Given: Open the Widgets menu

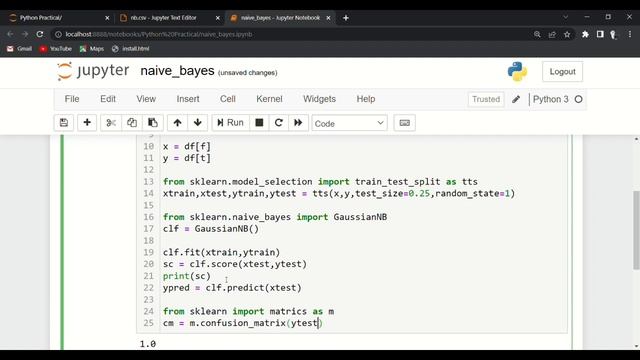Looking at the screenshot, I should 319,99.
